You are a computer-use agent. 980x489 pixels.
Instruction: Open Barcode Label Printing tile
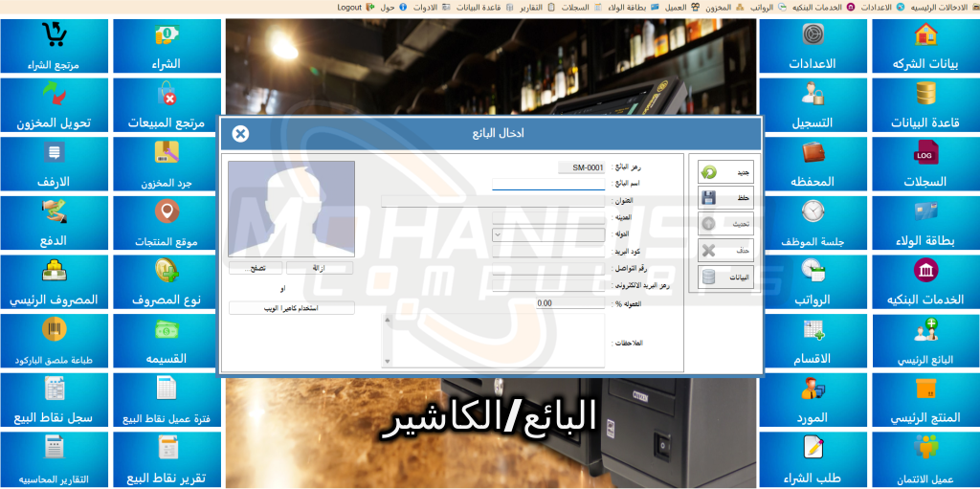(x=54, y=342)
